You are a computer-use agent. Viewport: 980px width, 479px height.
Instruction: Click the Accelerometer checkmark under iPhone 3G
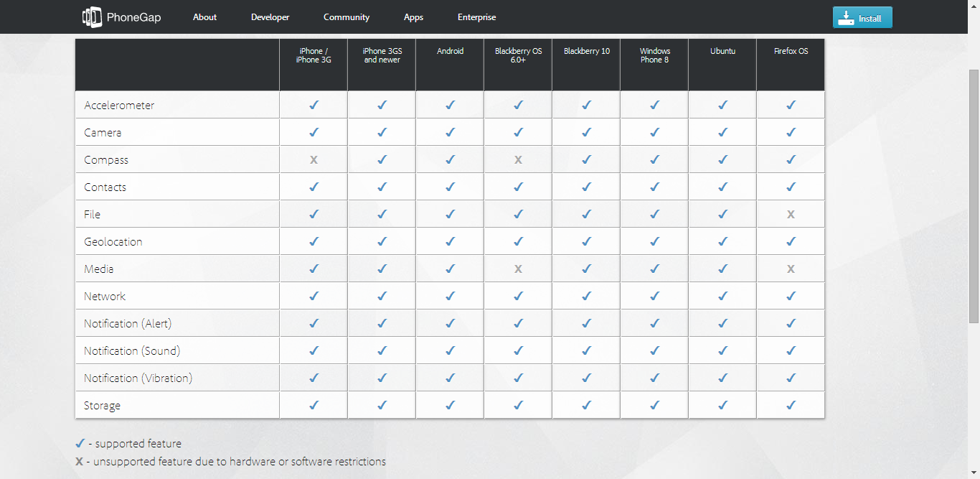[314, 105]
